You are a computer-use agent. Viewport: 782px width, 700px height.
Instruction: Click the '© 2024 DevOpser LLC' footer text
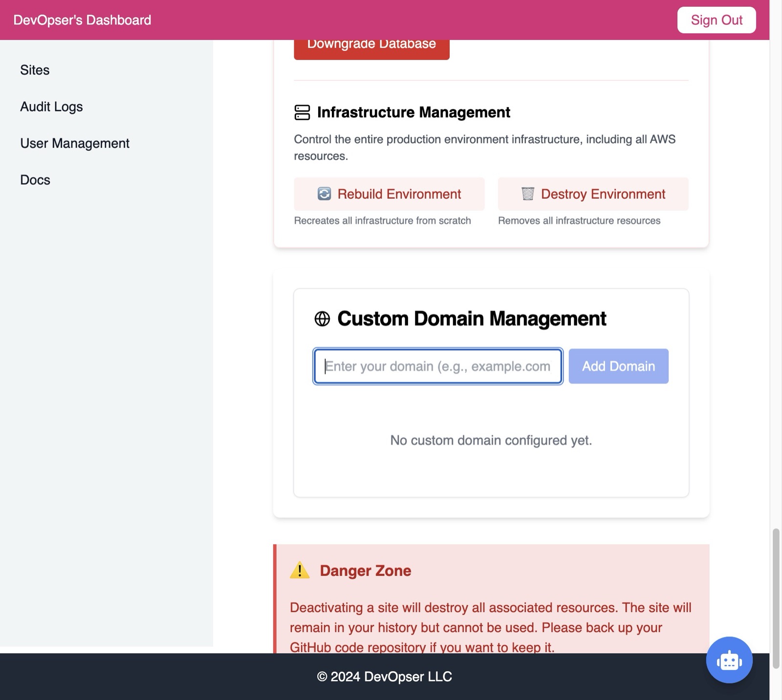tap(384, 677)
